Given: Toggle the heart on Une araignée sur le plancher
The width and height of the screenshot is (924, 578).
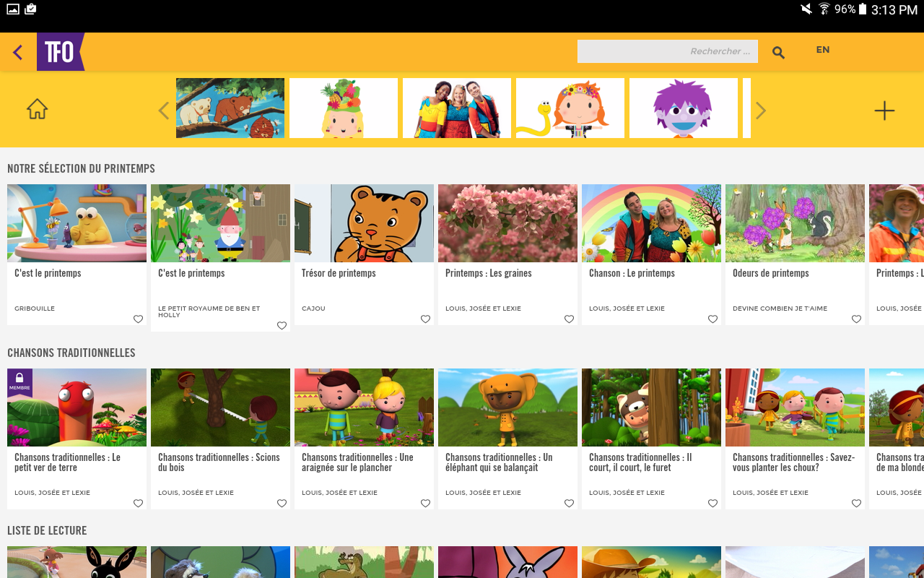Looking at the screenshot, I should [x=425, y=504].
